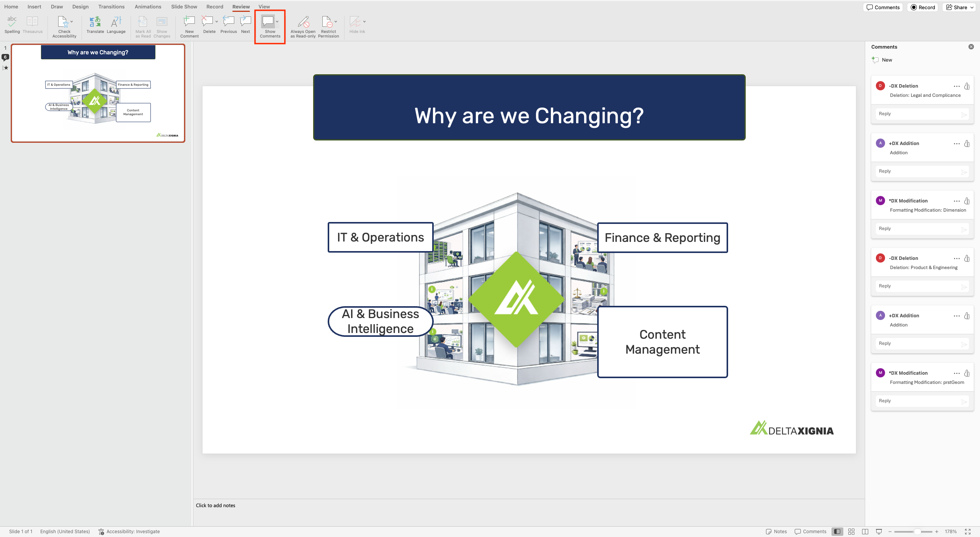Click the 178% zoom level
Viewport: 980px width, 537px height.
[951, 531]
